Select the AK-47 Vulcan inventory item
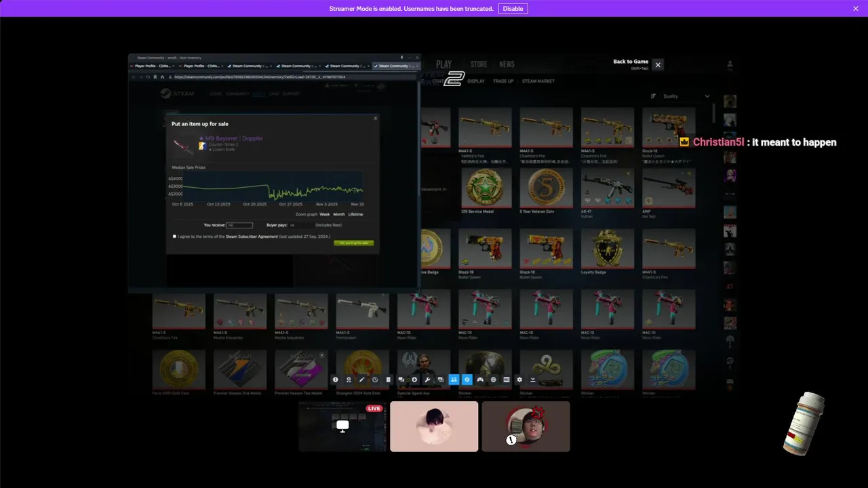The height and width of the screenshot is (488, 868). click(608, 192)
